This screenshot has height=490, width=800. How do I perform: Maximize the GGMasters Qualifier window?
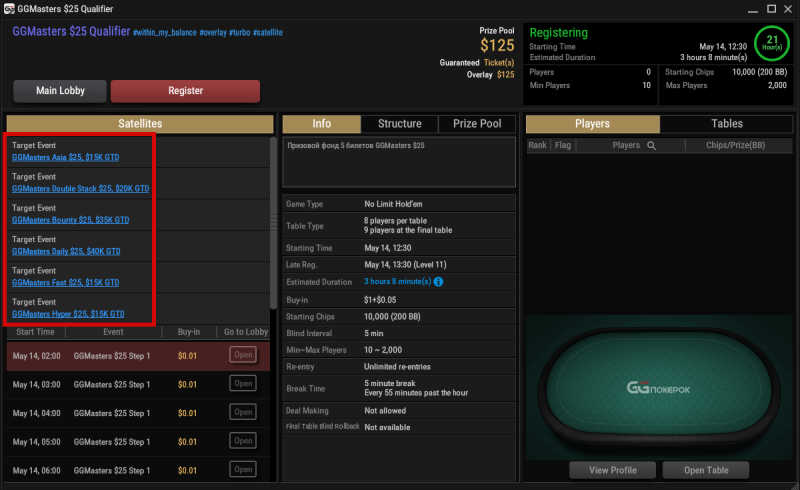pyautogui.click(x=771, y=9)
